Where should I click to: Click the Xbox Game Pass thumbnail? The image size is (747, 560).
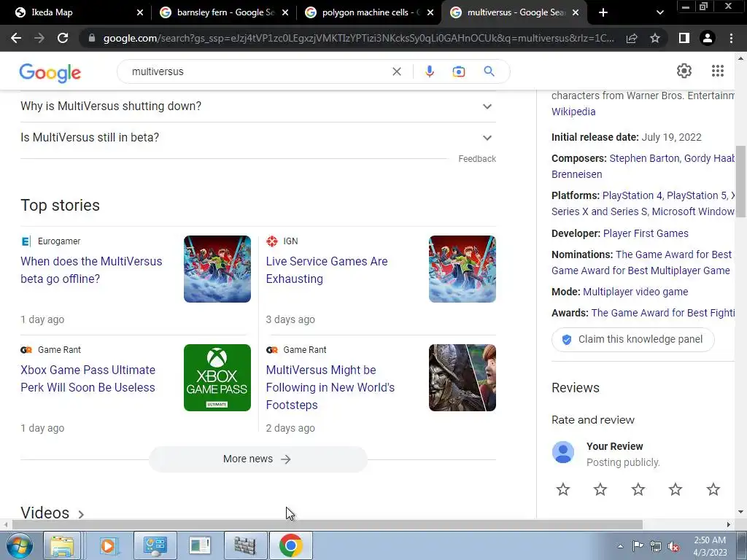click(x=217, y=378)
